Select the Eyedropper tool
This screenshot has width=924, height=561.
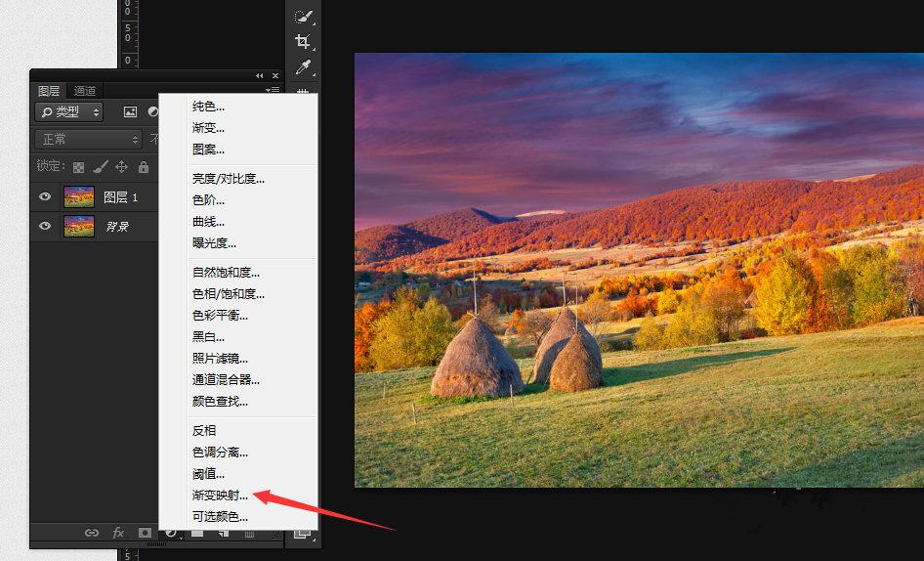(x=303, y=67)
